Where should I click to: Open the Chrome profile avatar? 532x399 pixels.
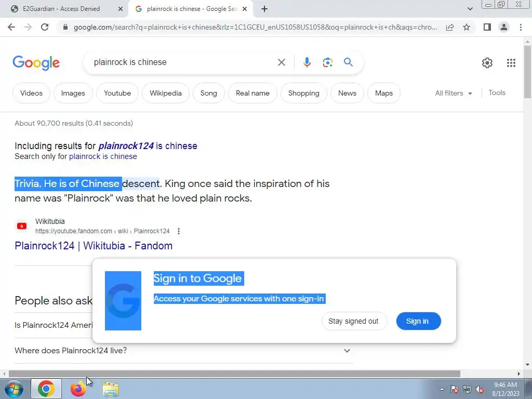(x=504, y=27)
